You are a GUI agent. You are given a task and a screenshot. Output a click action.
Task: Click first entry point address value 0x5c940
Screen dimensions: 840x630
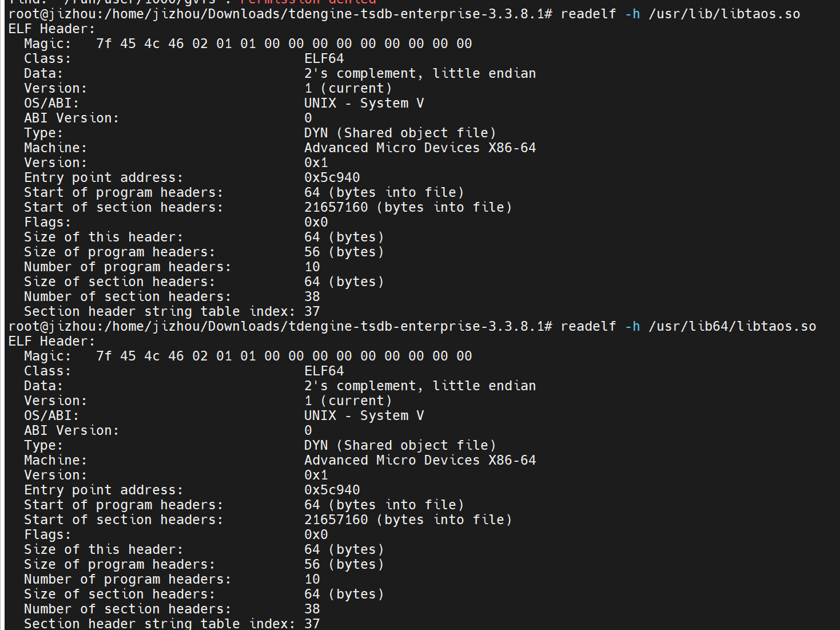click(332, 177)
